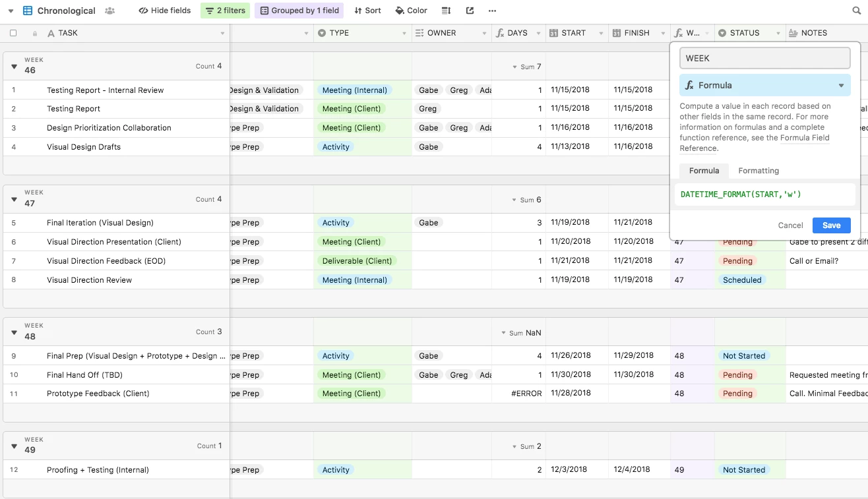Open Sum 7 summary dropdown
The height and width of the screenshot is (499, 868).
(526, 67)
